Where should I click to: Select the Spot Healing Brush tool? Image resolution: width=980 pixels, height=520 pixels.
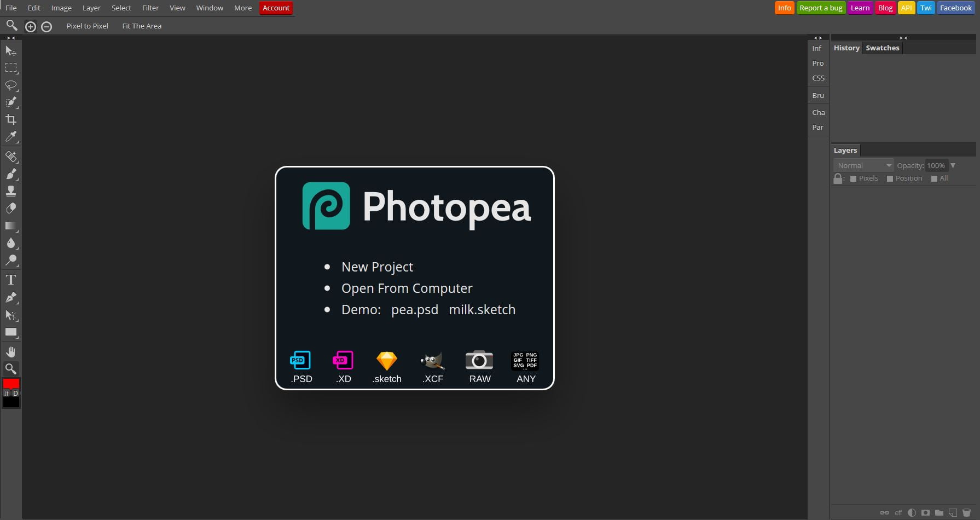tap(11, 157)
